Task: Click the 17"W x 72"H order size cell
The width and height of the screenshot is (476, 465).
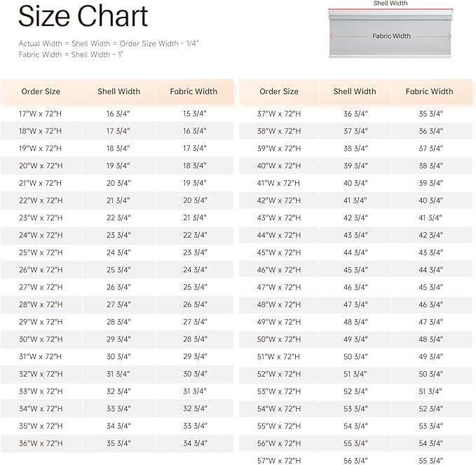Action: click(x=40, y=114)
